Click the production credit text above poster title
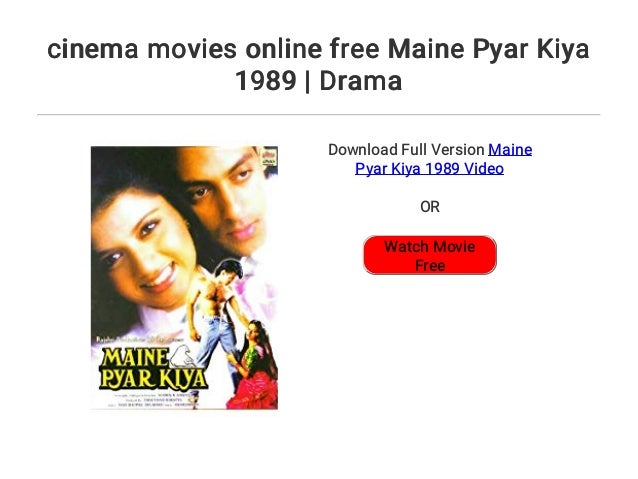 pos(140,339)
